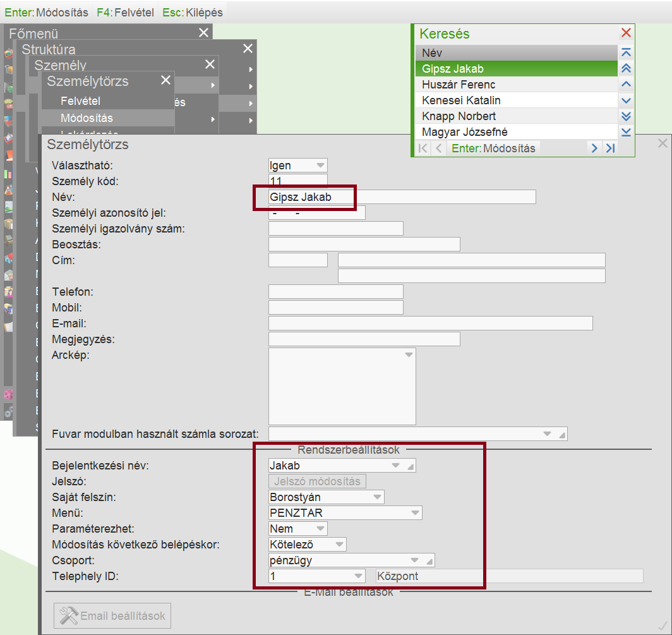The height and width of the screenshot is (635, 672).
Task: Open Bejelentkezési név dropdown
Action: pos(395,465)
